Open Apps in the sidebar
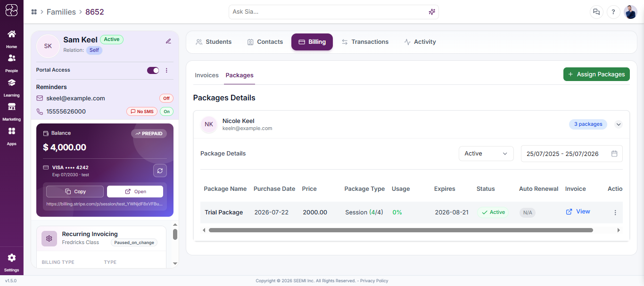 (x=11, y=136)
